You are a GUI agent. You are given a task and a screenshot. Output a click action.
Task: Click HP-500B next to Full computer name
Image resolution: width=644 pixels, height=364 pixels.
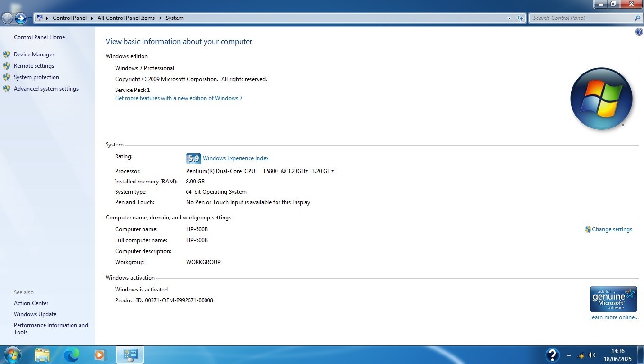coord(197,240)
